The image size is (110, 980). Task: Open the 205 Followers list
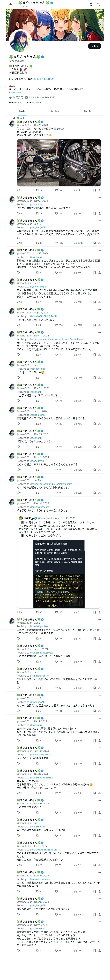click(x=34, y=102)
